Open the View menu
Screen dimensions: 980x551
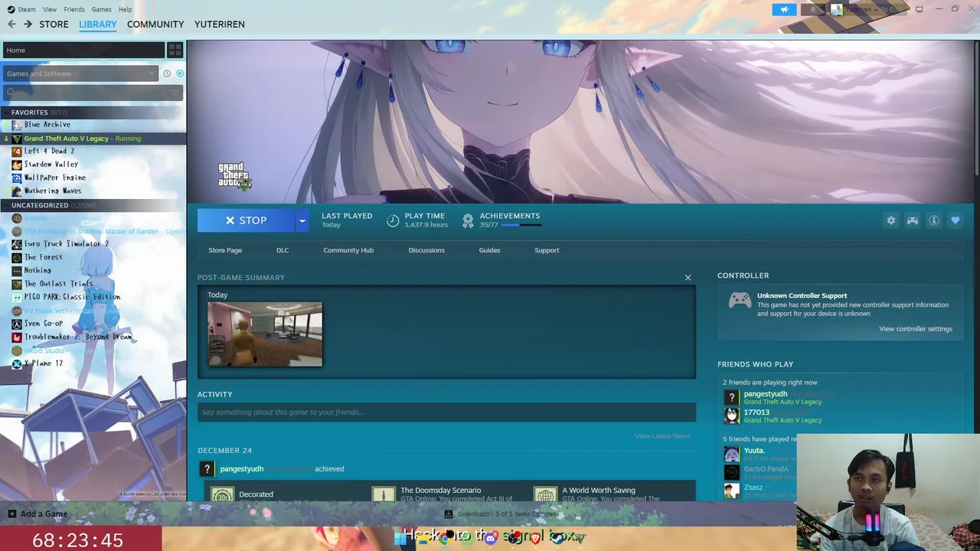coord(50,9)
